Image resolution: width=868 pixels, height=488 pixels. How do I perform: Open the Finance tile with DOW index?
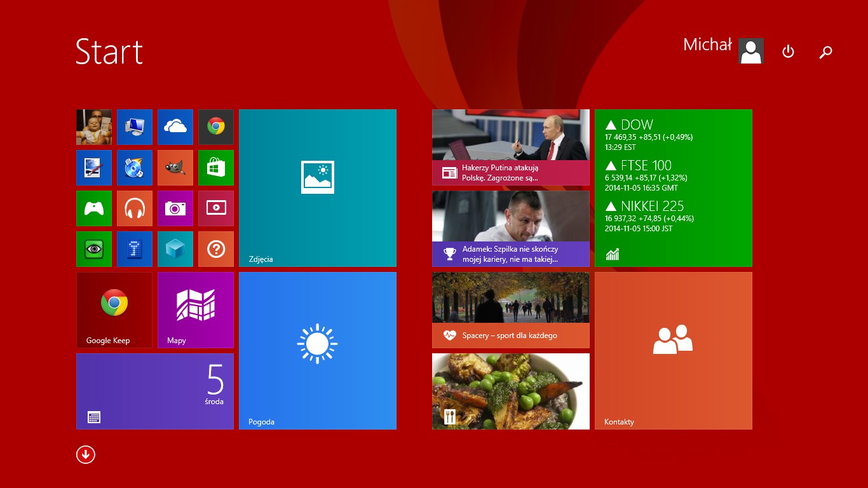tap(674, 188)
